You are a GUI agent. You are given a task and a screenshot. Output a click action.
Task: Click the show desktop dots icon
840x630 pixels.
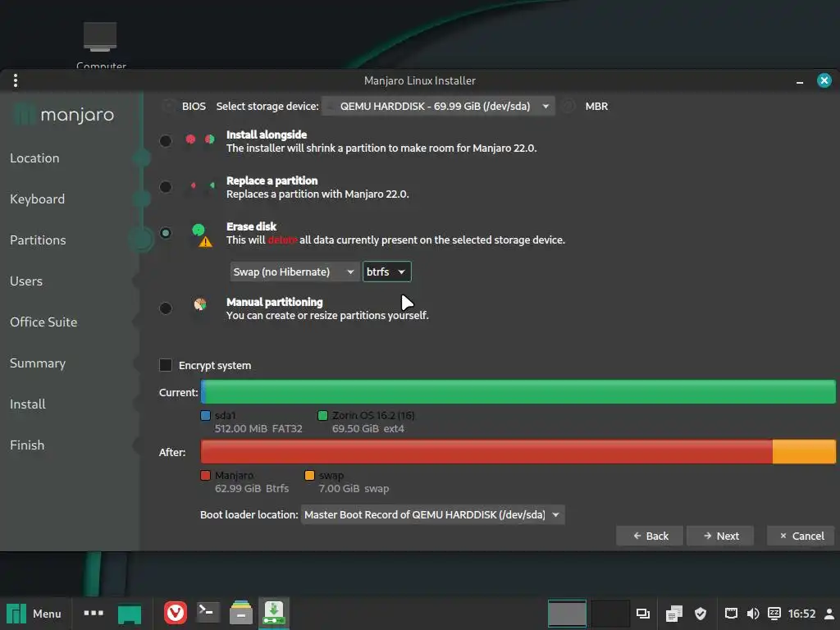click(94, 613)
